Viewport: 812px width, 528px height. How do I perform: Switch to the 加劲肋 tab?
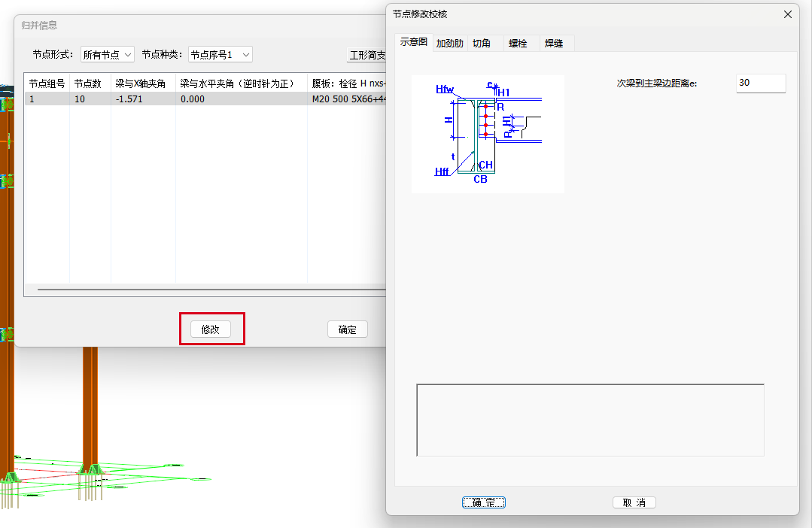449,44
